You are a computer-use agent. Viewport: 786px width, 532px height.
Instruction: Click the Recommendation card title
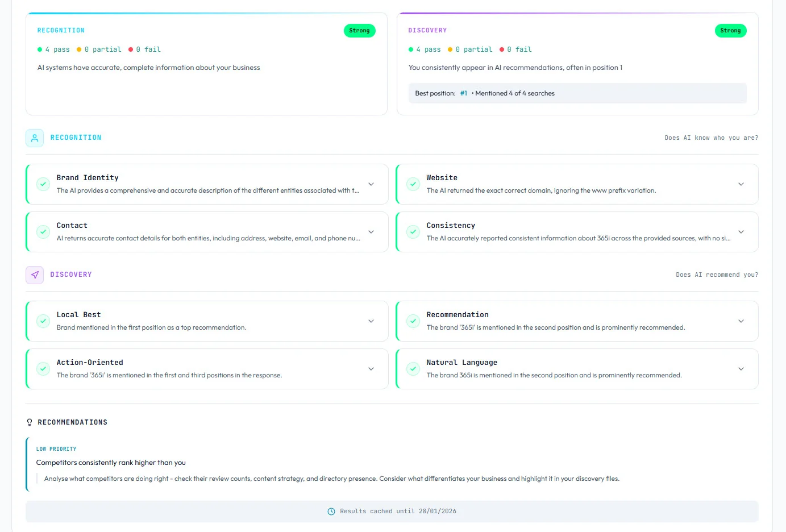pos(458,315)
